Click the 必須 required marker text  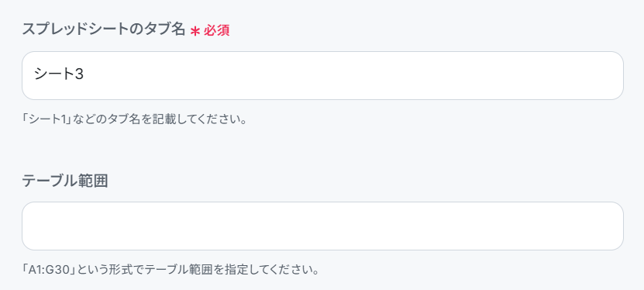point(216,31)
